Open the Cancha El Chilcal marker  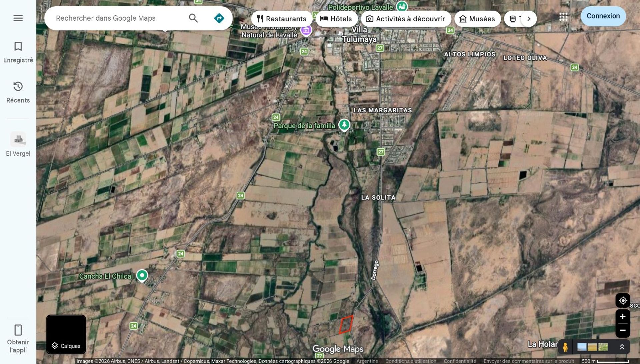[142, 276]
